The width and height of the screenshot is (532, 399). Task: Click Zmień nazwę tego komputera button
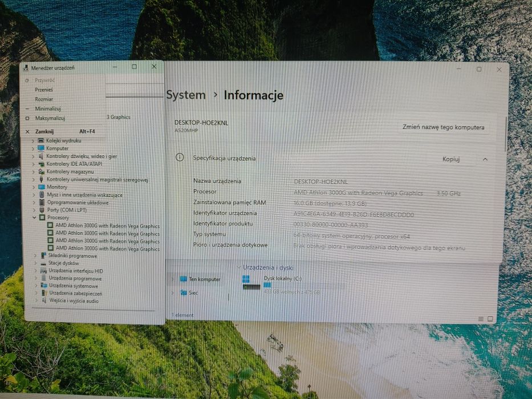pos(443,127)
